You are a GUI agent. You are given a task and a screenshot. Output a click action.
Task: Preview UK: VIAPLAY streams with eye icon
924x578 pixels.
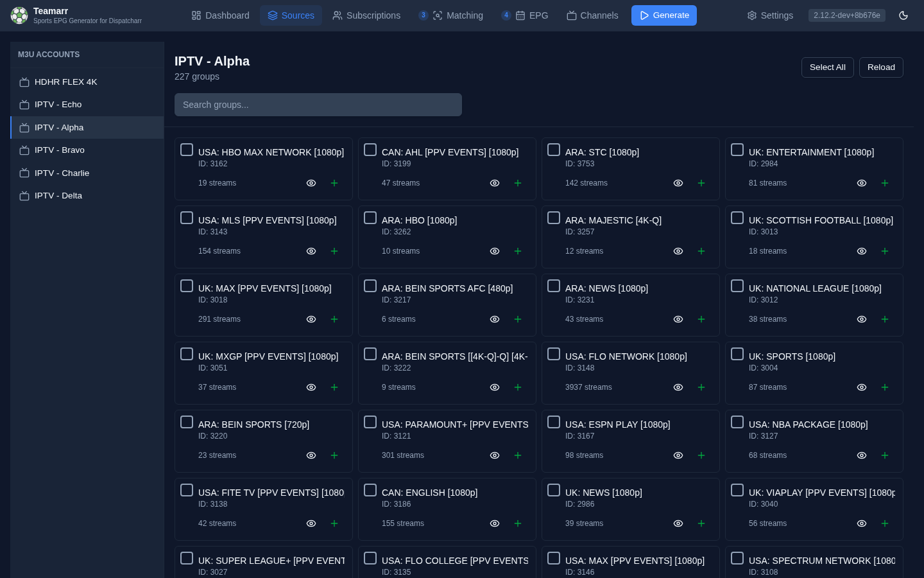point(862,523)
